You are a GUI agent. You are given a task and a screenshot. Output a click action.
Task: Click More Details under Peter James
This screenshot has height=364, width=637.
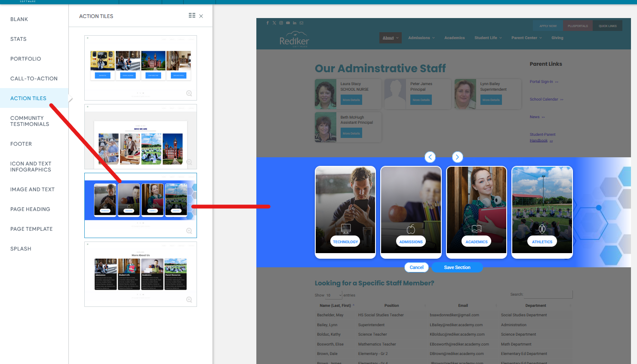[x=421, y=100]
